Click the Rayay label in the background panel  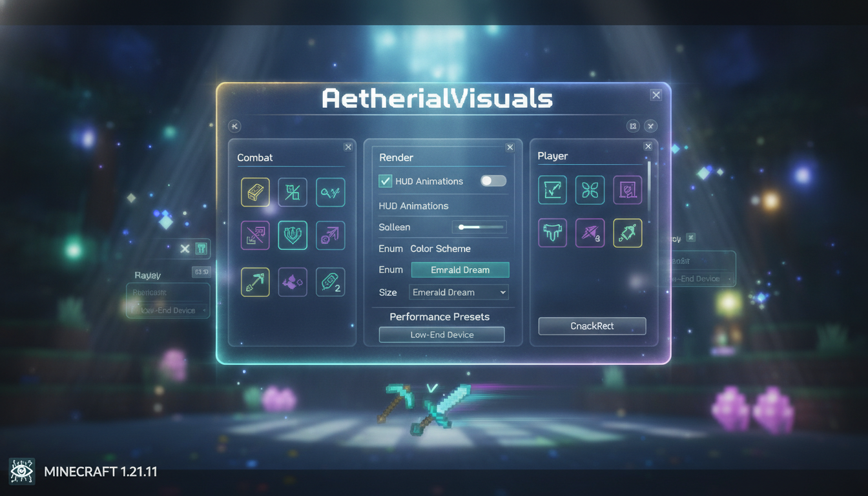pyautogui.click(x=147, y=275)
